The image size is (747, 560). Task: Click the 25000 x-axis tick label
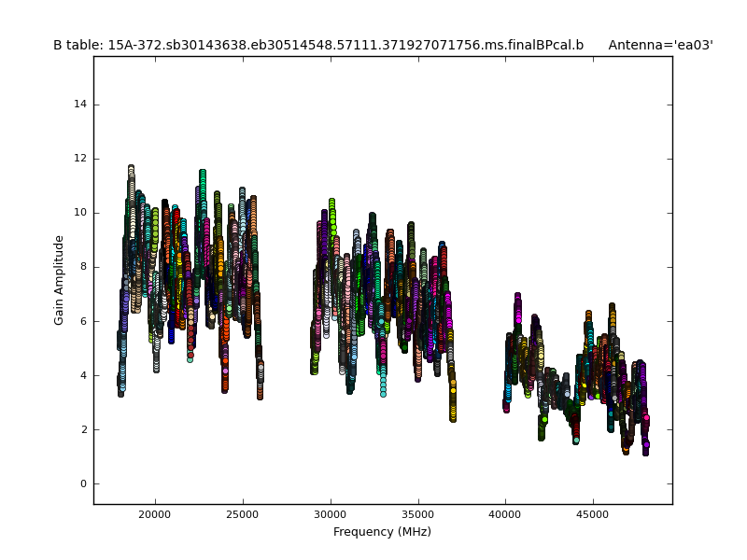click(x=243, y=513)
